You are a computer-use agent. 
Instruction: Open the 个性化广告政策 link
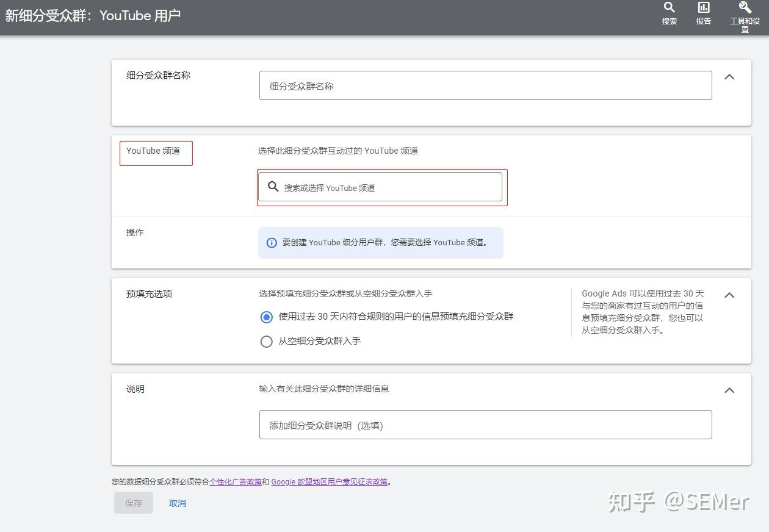click(x=236, y=482)
